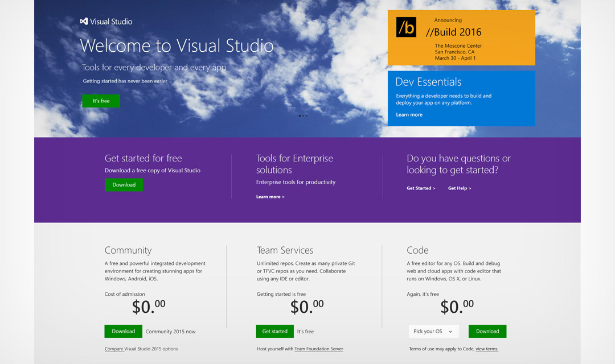Open the view terms link
The height and width of the screenshot is (364, 615).
click(x=486, y=349)
